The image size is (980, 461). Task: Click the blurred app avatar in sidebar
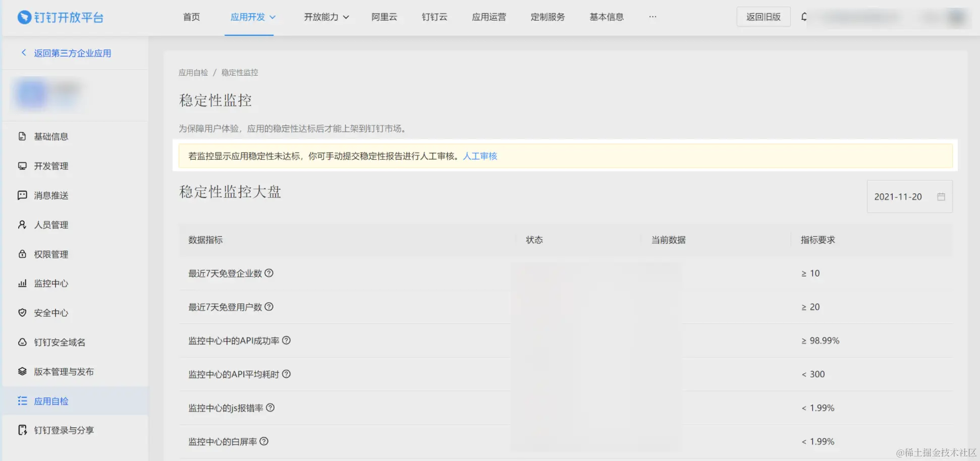32,93
